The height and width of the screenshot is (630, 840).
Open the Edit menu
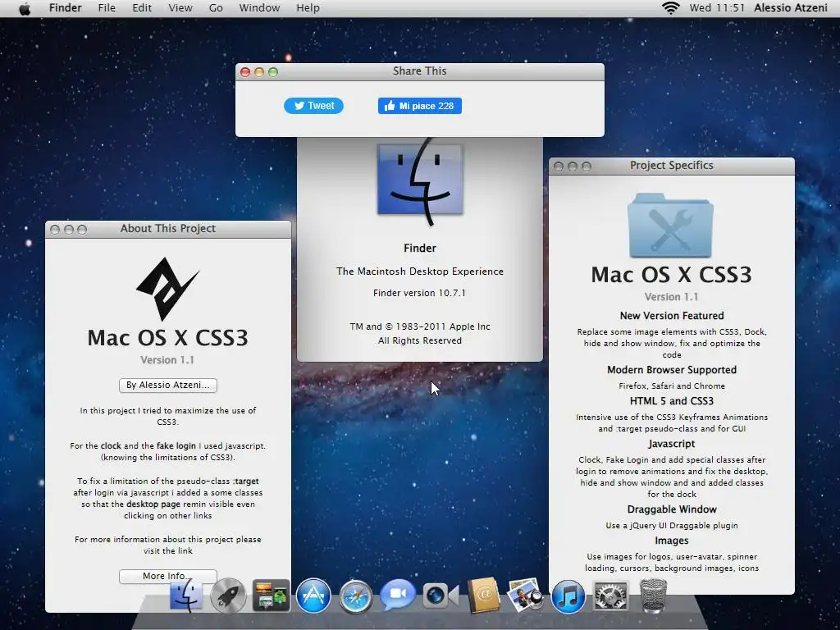[x=142, y=8]
